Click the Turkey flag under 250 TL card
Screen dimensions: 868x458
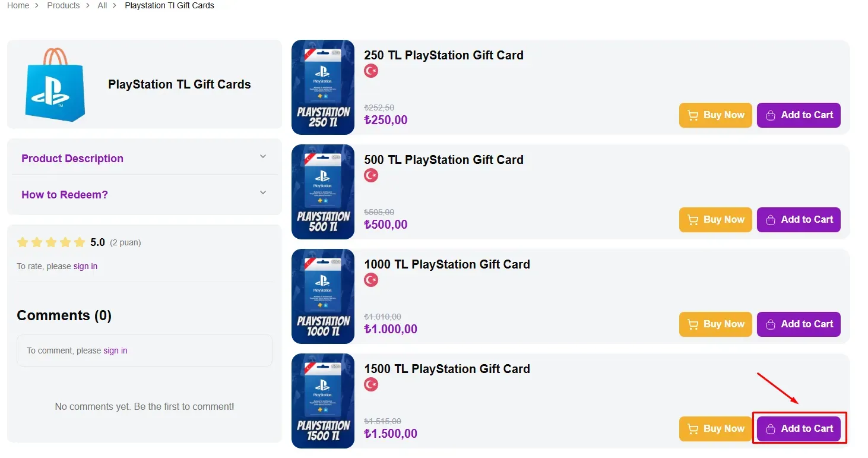pos(371,71)
